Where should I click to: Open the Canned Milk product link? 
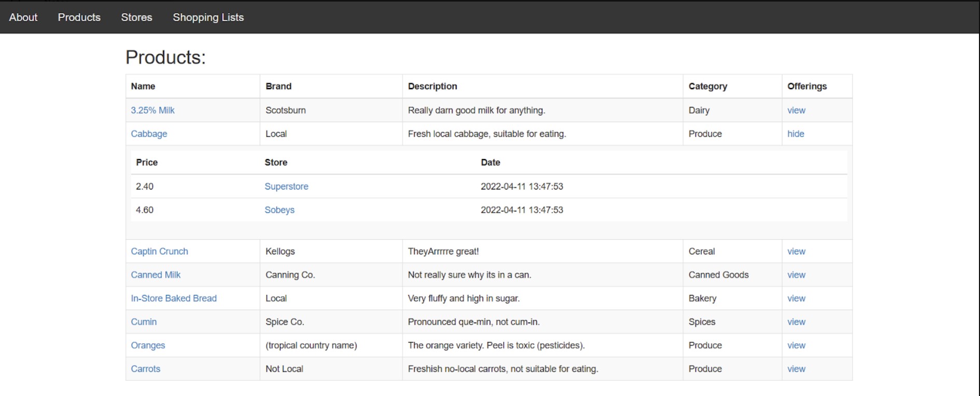click(x=155, y=275)
